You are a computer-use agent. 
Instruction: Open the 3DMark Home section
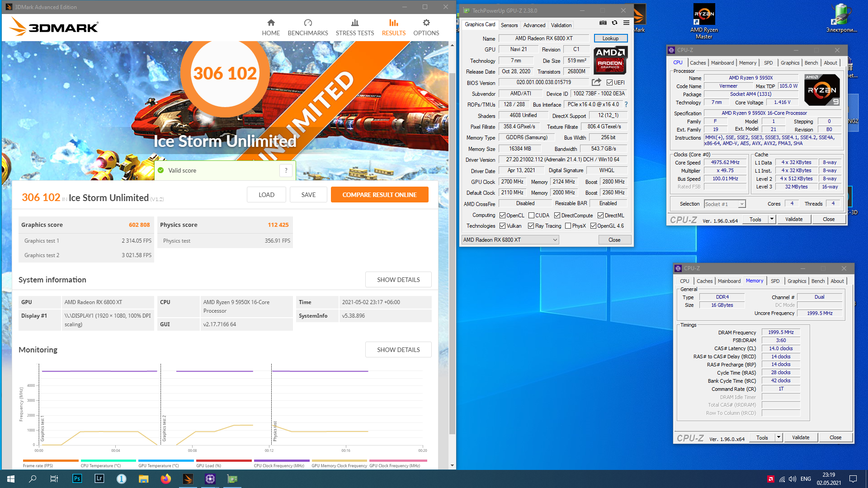point(271,27)
